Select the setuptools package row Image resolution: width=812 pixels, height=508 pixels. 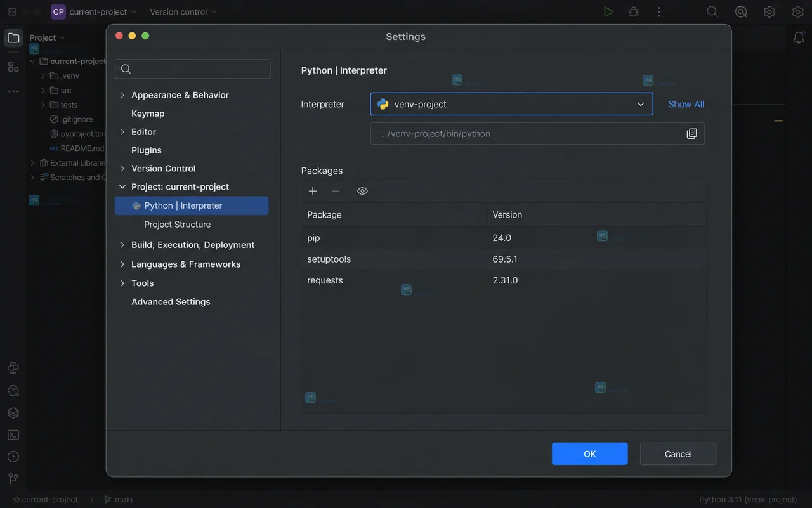pos(504,259)
